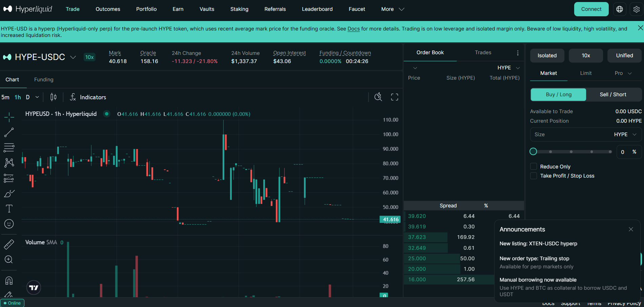Toggle the magnet snap mode
Screen dimensions: 644x307
(x=9, y=281)
